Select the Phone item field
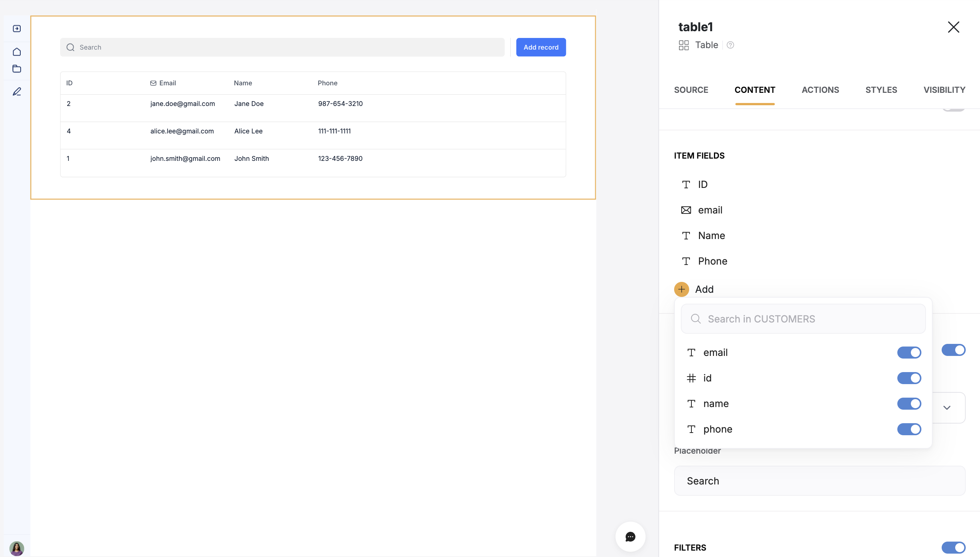Viewport: 980px width, 557px height. pos(712,261)
